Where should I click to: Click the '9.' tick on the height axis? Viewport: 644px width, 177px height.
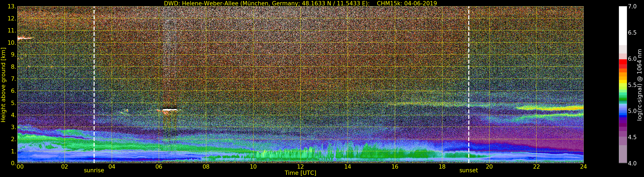(x=13, y=55)
